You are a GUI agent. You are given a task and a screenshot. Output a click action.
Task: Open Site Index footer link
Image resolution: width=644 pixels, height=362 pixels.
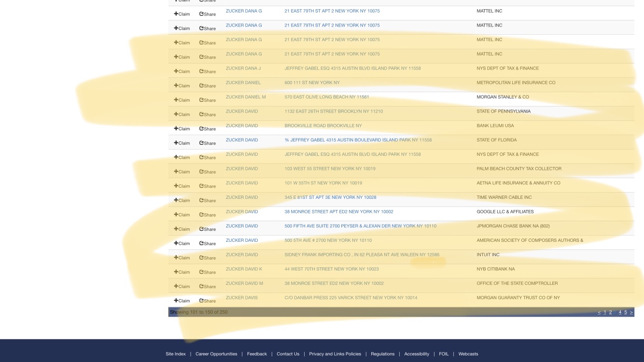[x=176, y=354]
